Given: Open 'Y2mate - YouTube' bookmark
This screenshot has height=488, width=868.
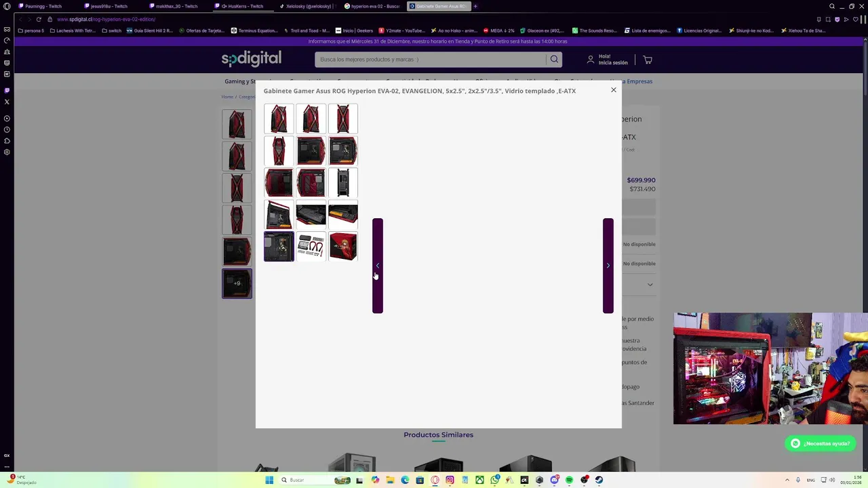Looking at the screenshot, I should [401, 30].
